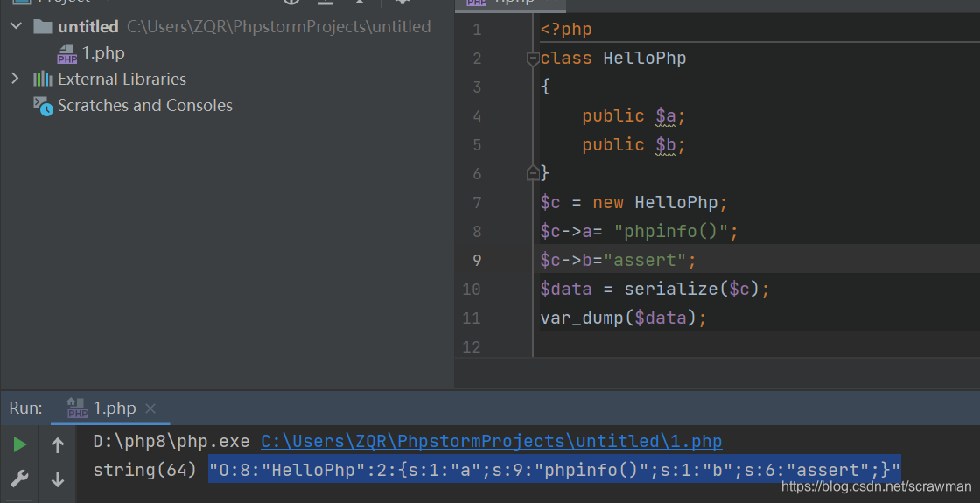The width and height of the screenshot is (980, 503).
Task: Click the down arrow in Run panel
Action: pos(58,479)
